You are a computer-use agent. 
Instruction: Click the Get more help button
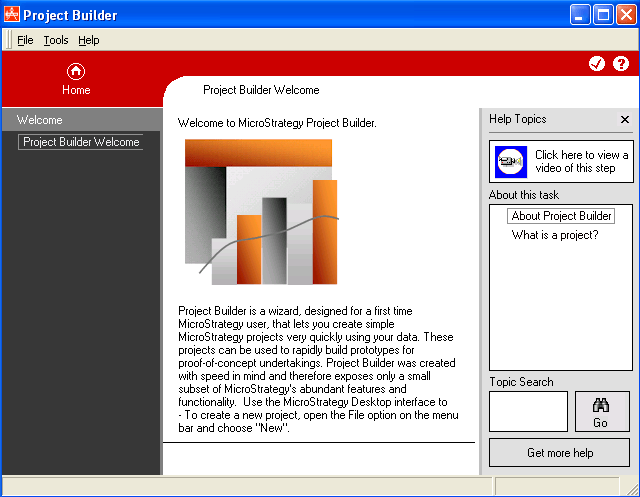[x=560, y=453]
